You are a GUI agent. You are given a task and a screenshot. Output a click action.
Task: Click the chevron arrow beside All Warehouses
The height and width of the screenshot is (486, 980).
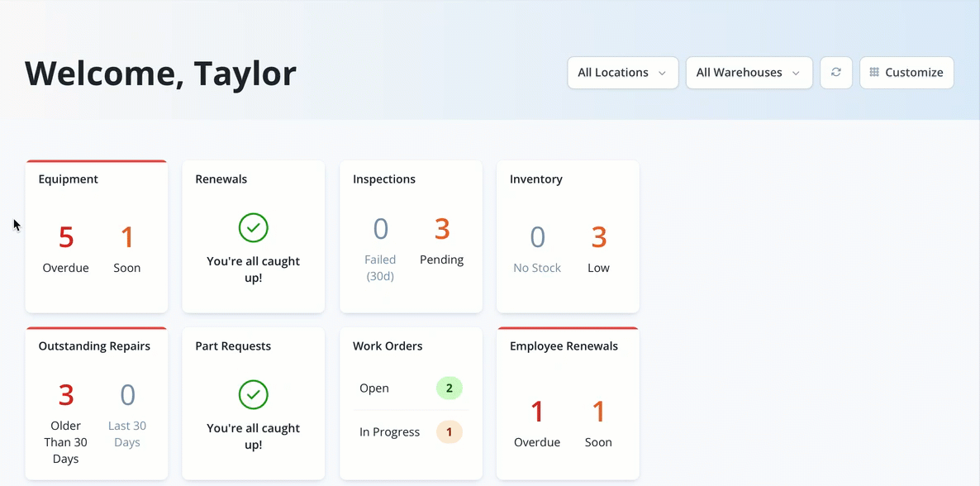point(796,74)
